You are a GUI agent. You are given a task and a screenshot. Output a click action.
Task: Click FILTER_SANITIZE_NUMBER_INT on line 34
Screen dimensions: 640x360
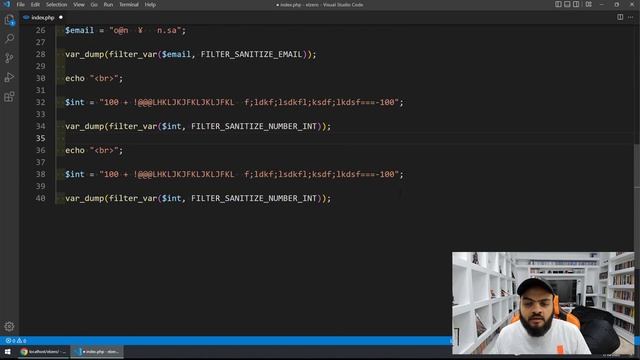pyautogui.click(x=254, y=126)
